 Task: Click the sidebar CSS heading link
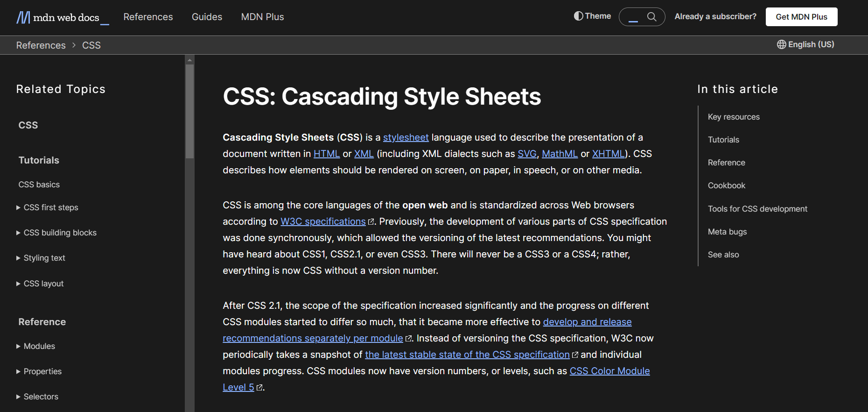click(28, 125)
